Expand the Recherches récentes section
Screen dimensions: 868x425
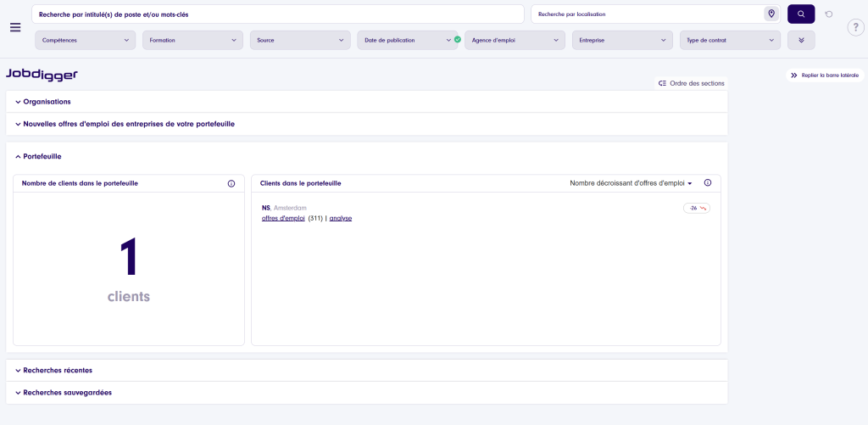click(x=57, y=371)
